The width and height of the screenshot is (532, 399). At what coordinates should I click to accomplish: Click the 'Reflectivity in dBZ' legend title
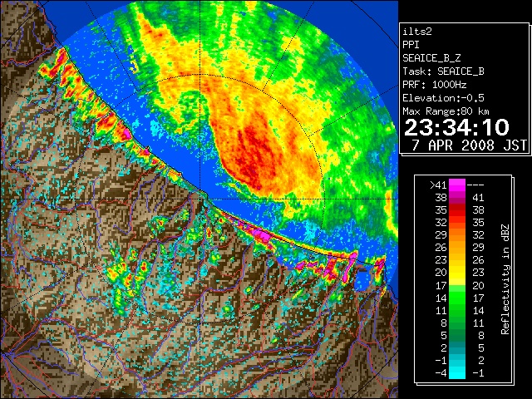pos(505,279)
